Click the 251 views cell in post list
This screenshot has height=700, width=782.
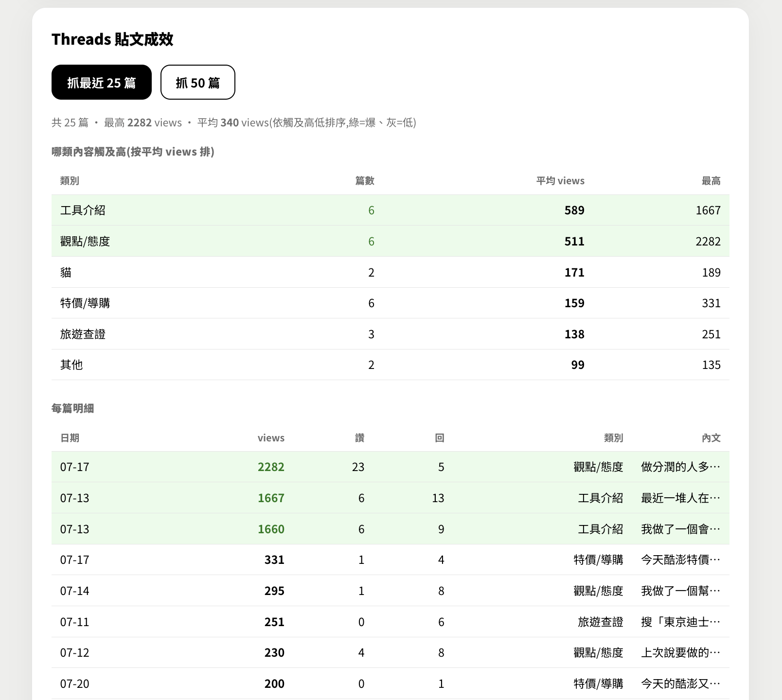274,622
